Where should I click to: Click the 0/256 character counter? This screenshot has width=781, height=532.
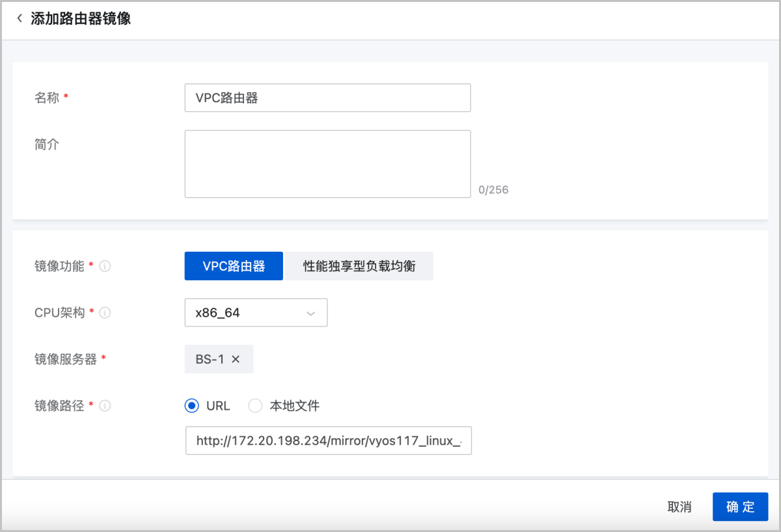(x=493, y=190)
